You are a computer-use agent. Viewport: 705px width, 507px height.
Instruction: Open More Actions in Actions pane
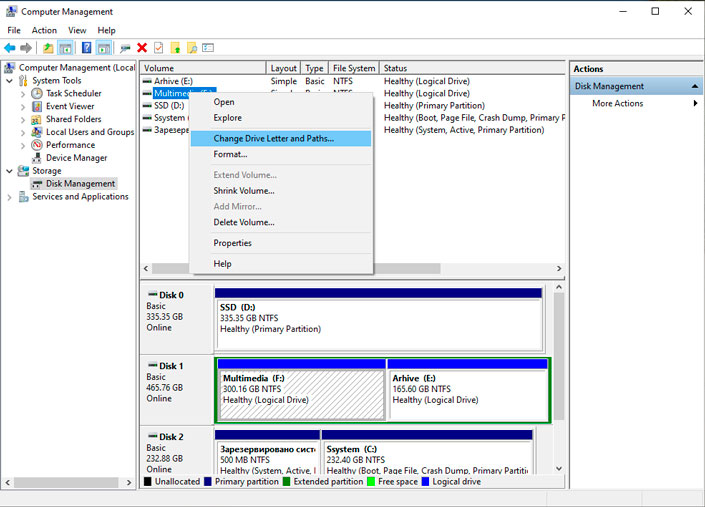click(636, 103)
